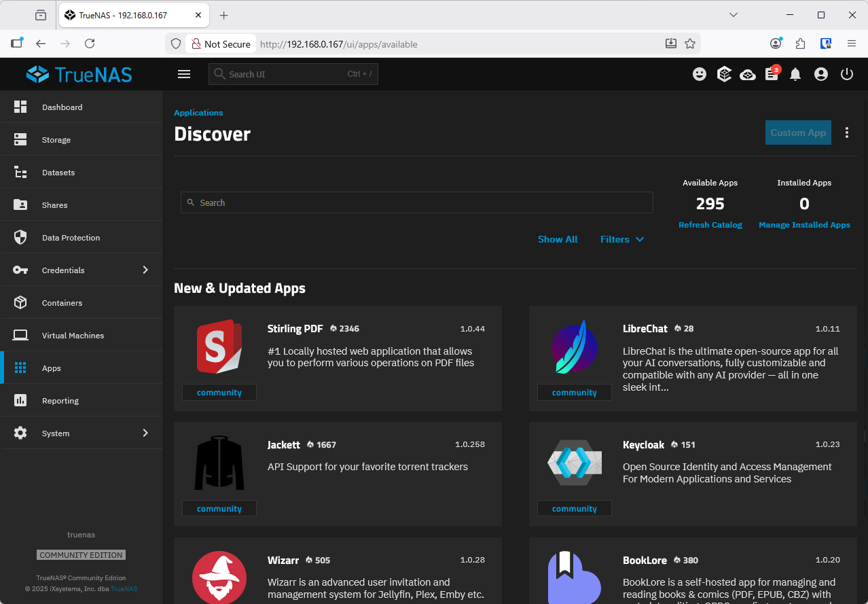This screenshot has width=868, height=604.
Task: Click the Power menu icon
Action: 846,74
